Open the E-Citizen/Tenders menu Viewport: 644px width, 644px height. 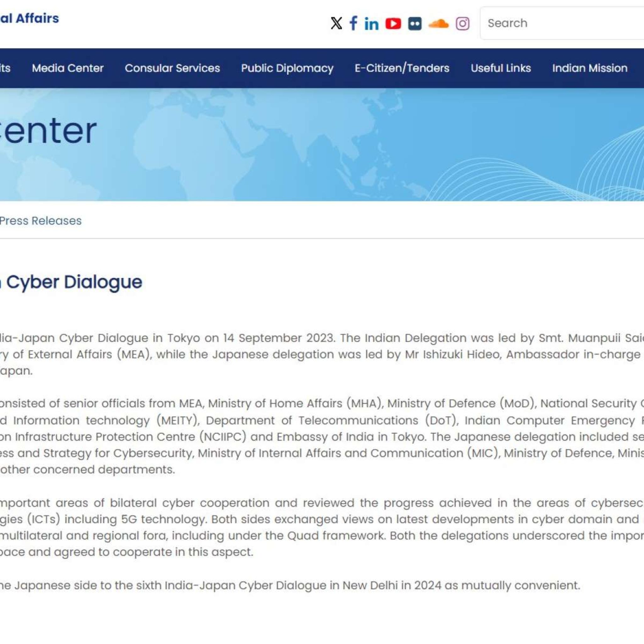[x=402, y=68]
